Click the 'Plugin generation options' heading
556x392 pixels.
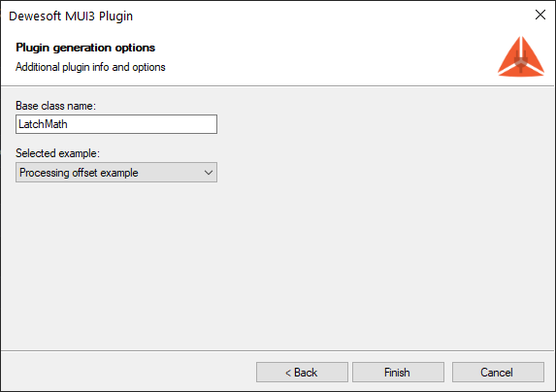[x=85, y=48]
